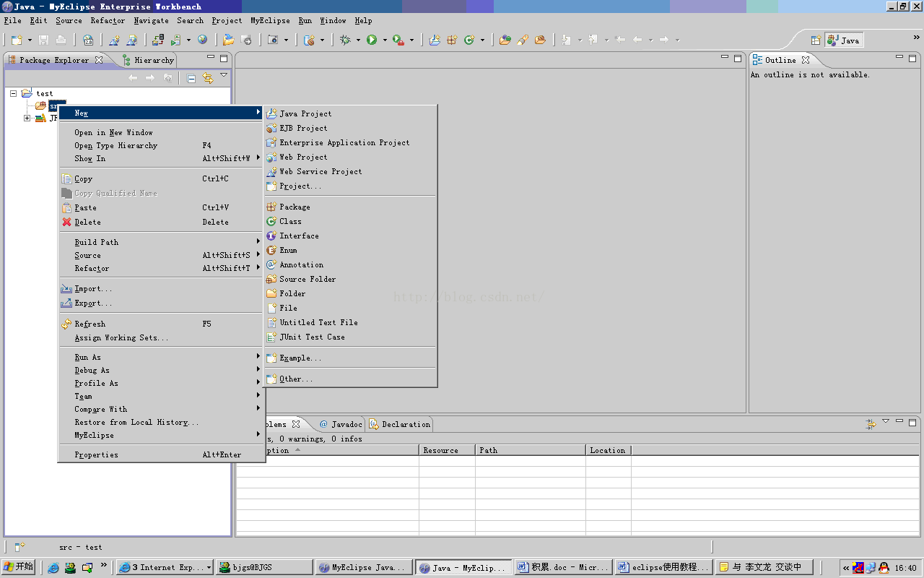The width and height of the screenshot is (924, 578).
Task: Collapse the test project tree node
Action: coord(14,93)
